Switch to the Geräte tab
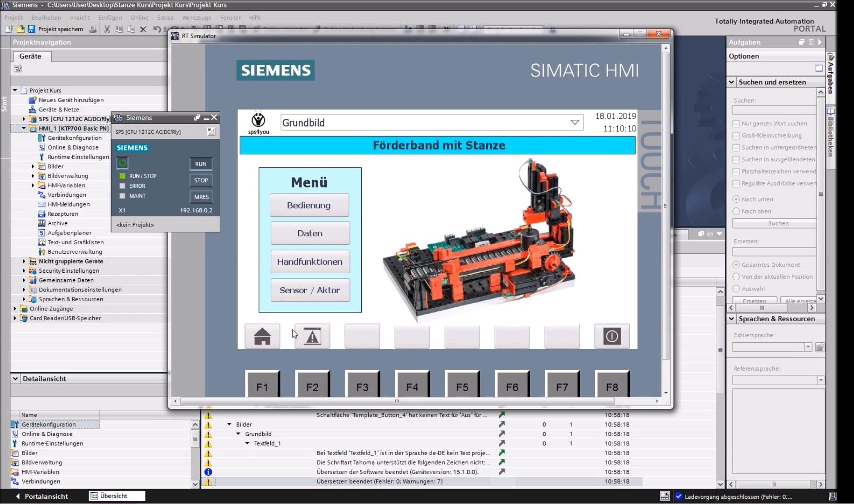The image size is (854, 504). coord(30,56)
